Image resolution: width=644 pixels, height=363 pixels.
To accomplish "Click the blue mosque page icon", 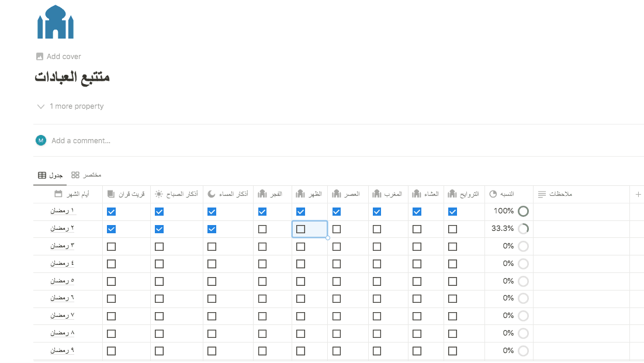I will pos(56,22).
